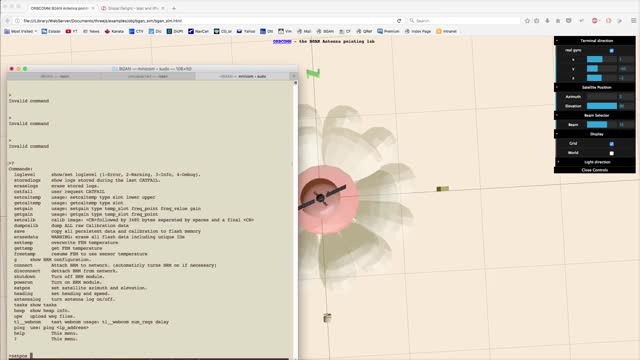Click the y value input field
Screen dimensions: 640x360
coord(626,69)
